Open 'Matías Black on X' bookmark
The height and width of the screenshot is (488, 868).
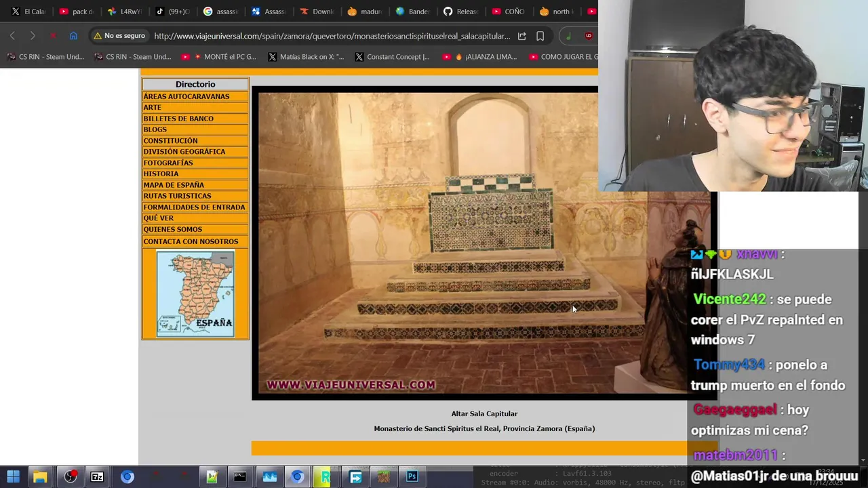tap(306, 57)
